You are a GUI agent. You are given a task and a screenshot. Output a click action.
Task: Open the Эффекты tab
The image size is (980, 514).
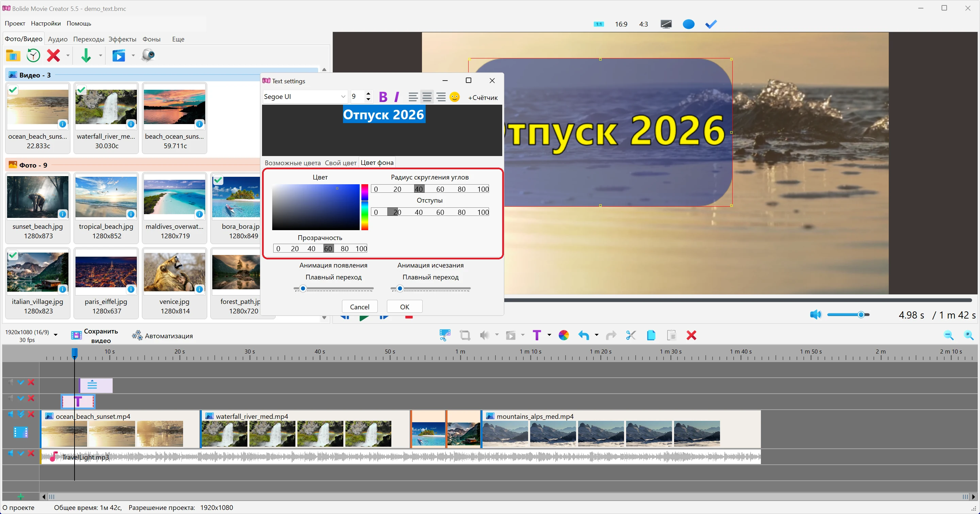coord(122,39)
